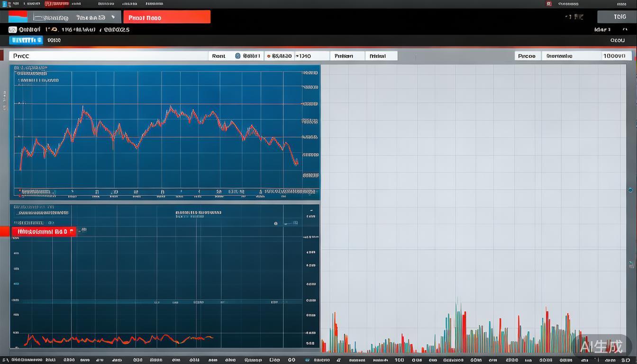Click the gray TCIG button
637x364 pixels.
(616, 17)
